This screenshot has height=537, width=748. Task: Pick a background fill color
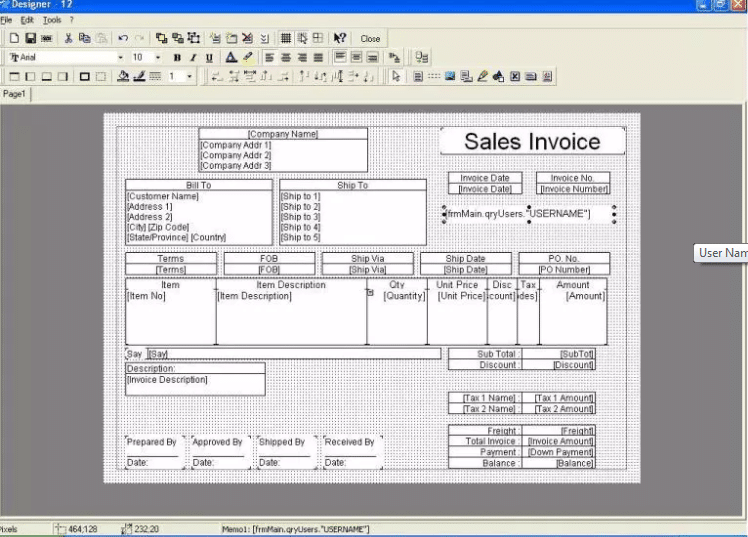click(x=123, y=76)
